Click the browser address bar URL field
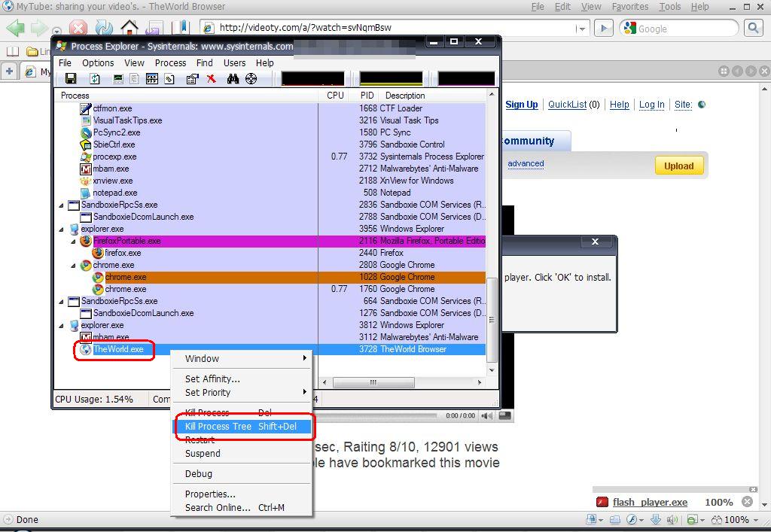The image size is (771, 532). coord(396,28)
